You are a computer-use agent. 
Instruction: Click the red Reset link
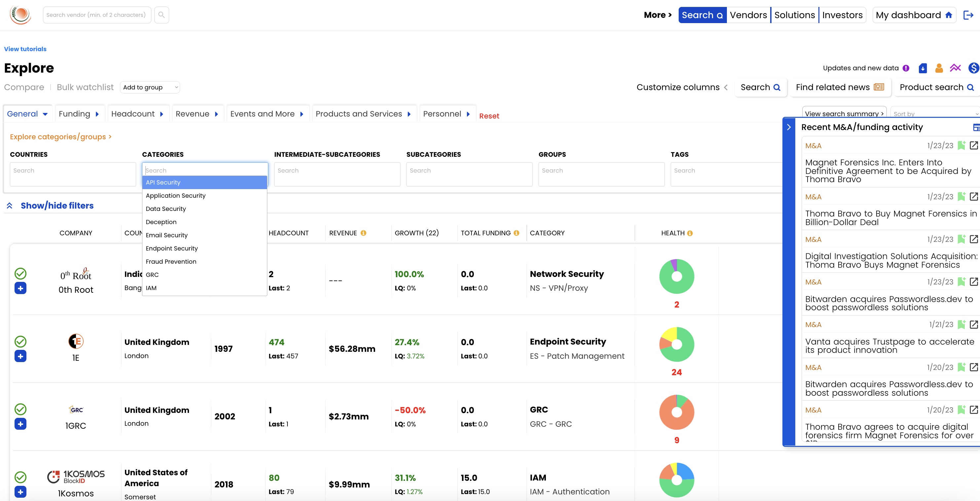click(489, 116)
